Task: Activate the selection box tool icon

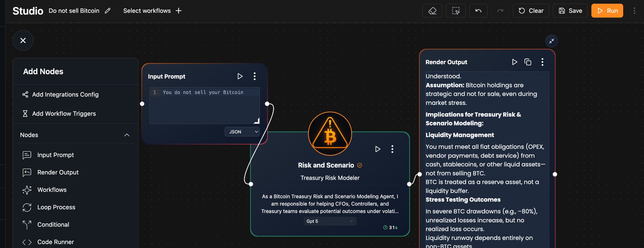Action: (456, 11)
